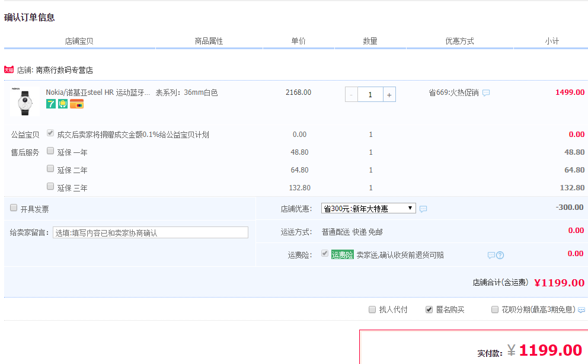Click the question mark help icon for 运费险
The image size is (588, 364).
(500, 256)
